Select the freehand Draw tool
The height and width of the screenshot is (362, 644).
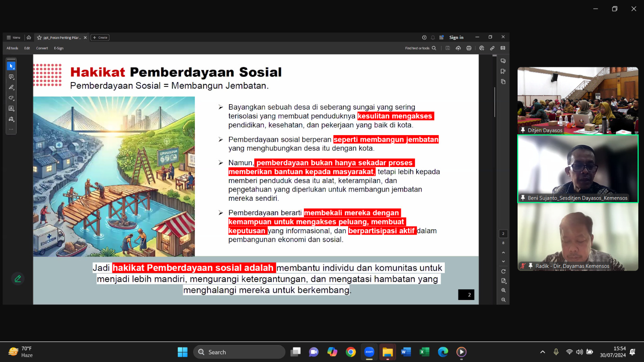tap(11, 98)
